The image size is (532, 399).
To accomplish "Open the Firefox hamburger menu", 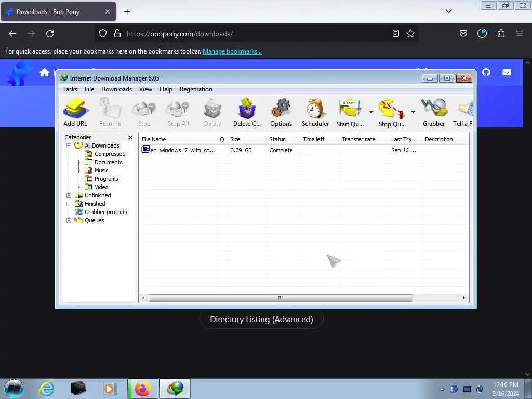I will click(x=520, y=33).
